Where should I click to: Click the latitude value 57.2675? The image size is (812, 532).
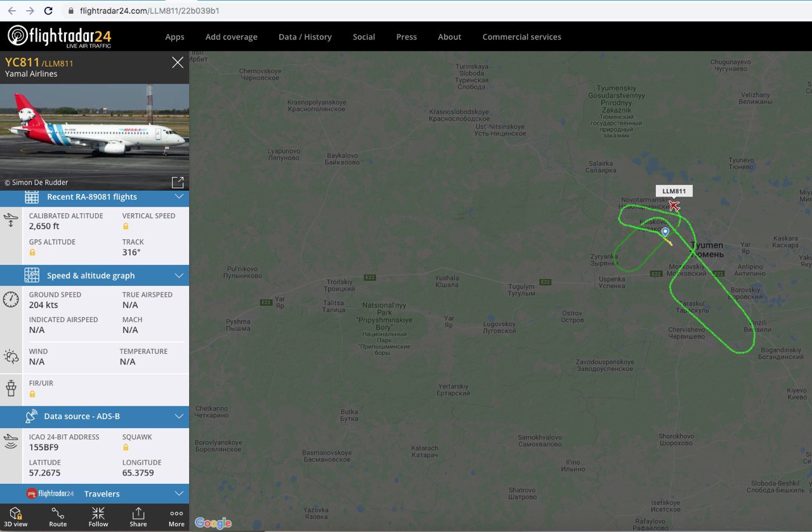coord(45,473)
